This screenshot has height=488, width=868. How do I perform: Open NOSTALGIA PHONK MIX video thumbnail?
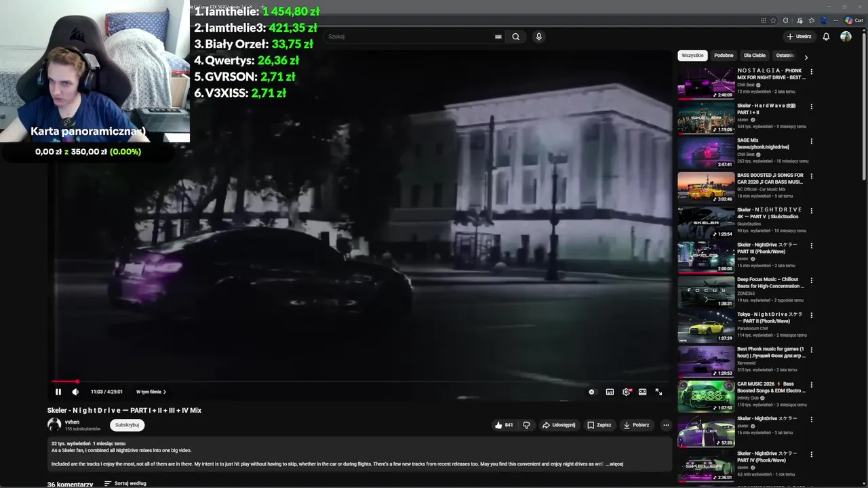pyautogui.click(x=706, y=83)
